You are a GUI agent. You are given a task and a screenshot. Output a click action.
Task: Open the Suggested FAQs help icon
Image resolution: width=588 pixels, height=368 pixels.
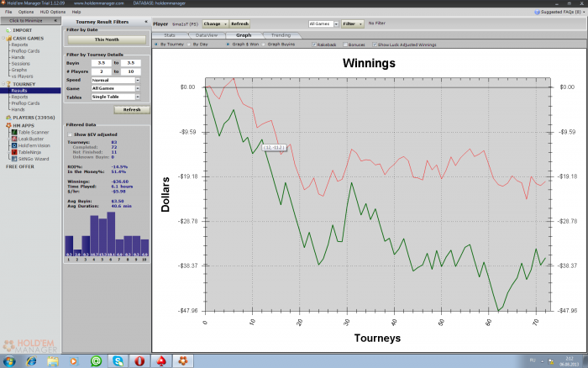click(537, 12)
